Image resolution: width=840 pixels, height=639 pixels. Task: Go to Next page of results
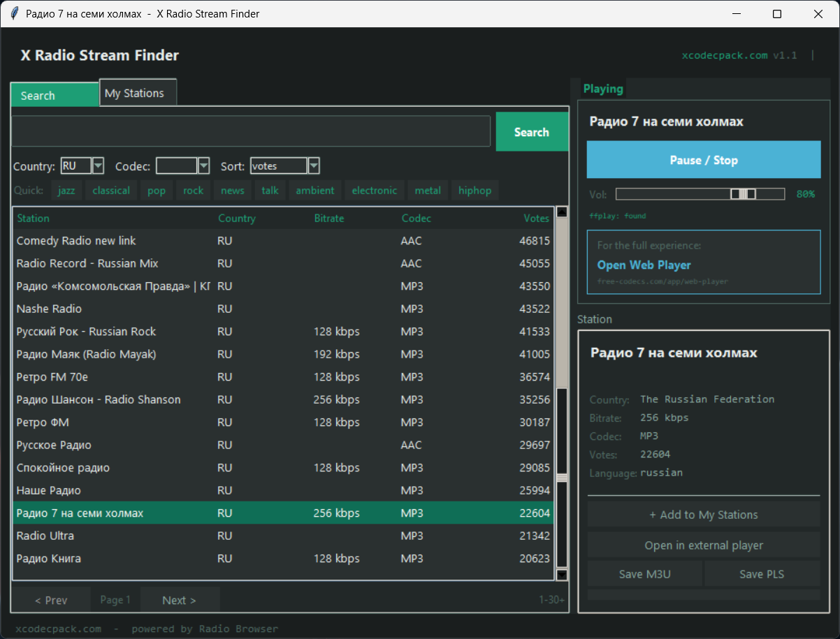coord(179,600)
